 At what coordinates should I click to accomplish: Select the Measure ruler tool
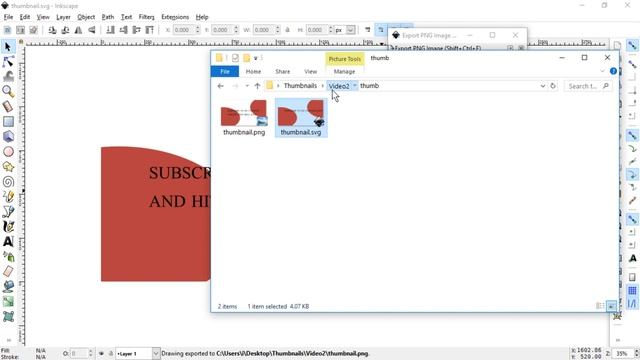(8, 107)
